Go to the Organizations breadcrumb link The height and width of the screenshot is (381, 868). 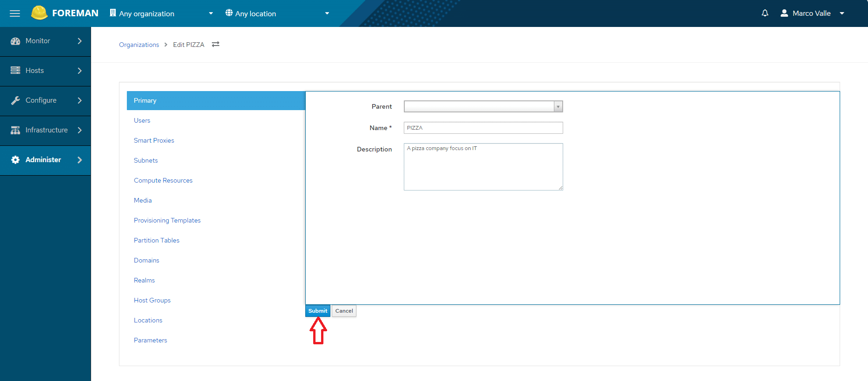click(139, 45)
